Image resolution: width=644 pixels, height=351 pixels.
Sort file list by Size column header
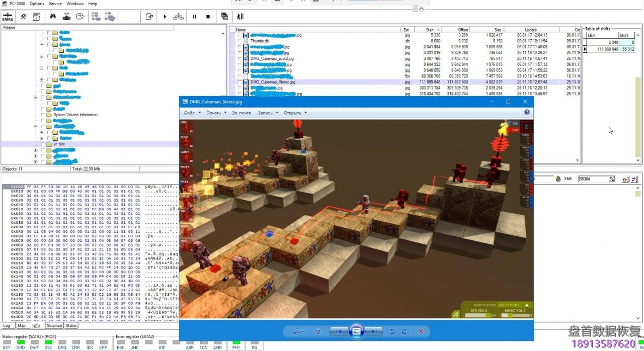(497, 30)
